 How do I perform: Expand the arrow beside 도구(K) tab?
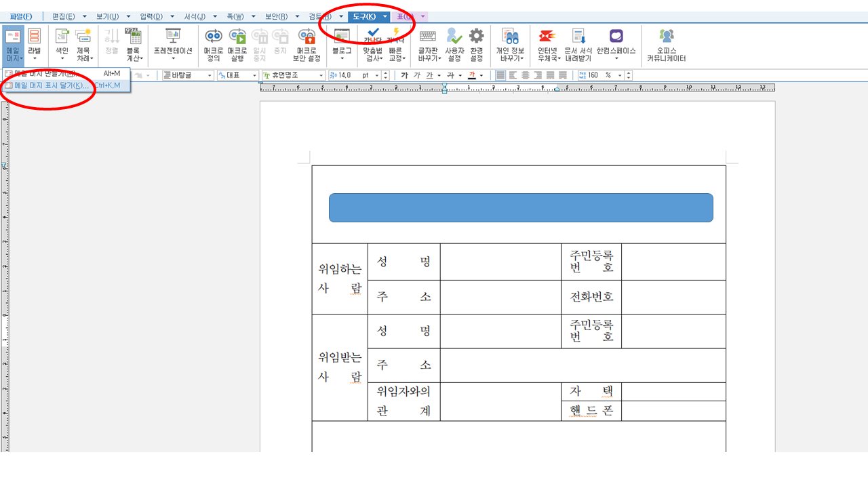coord(385,16)
